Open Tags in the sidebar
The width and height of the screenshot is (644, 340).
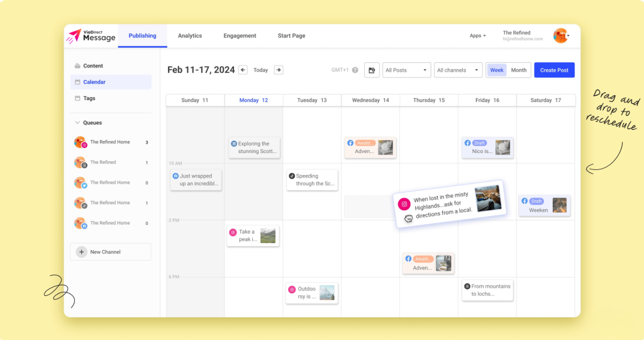(x=89, y=98)
